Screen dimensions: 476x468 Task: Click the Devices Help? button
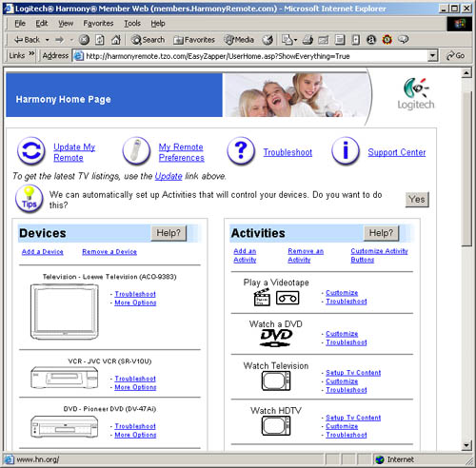(x=169, y=233)
